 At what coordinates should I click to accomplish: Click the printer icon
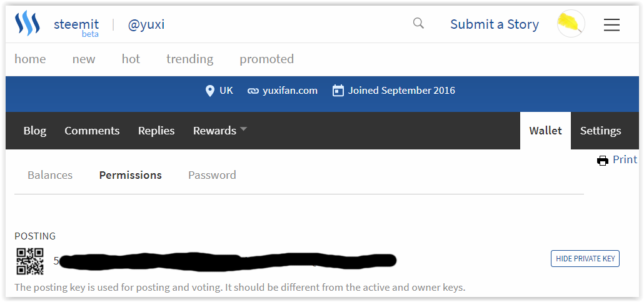click(x=603, y=161)
